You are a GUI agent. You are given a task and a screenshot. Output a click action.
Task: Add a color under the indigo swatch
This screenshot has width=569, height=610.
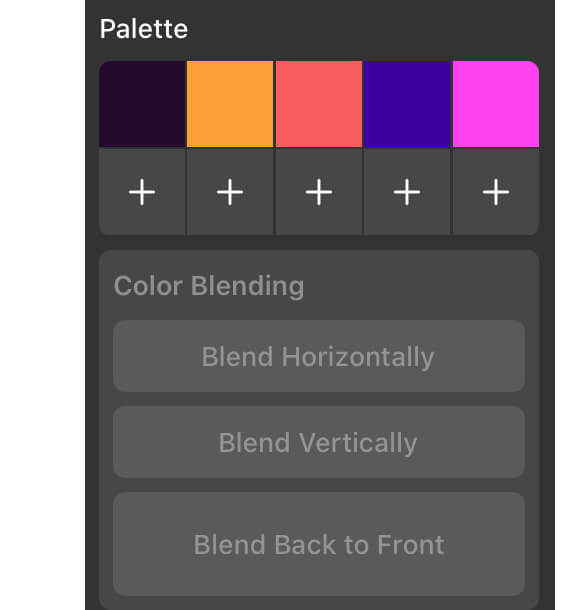point(407,192)
